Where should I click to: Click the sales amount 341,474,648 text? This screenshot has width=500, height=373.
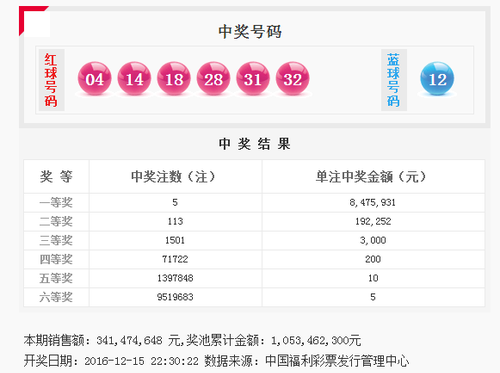pyautogui.click(x=129, y=340)
